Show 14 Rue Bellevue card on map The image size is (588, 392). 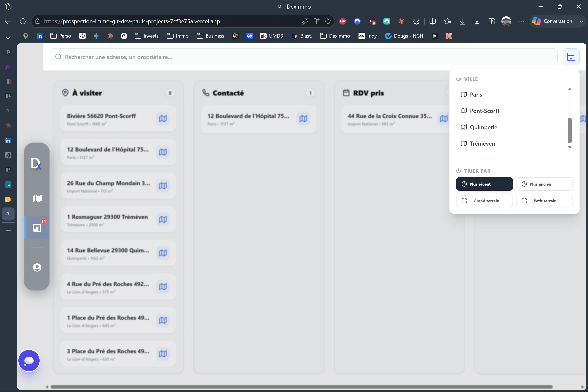click(x=163, y=253)
